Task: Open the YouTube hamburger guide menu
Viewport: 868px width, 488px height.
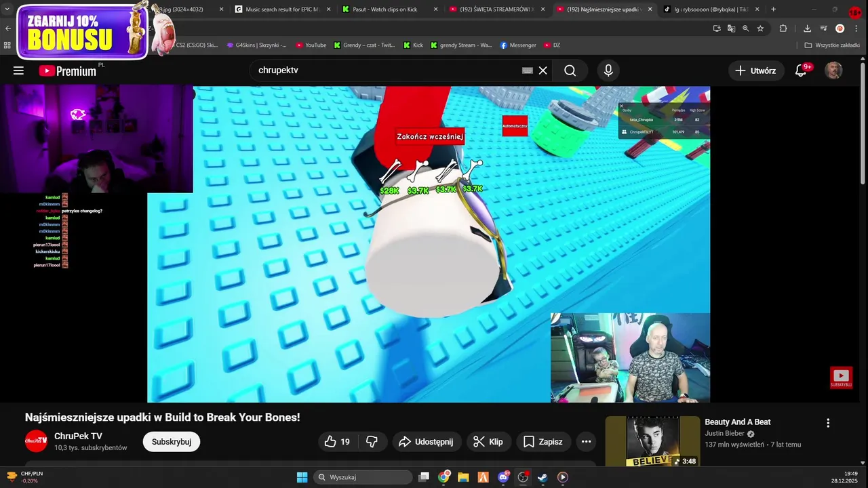Action: click(18, 70)
